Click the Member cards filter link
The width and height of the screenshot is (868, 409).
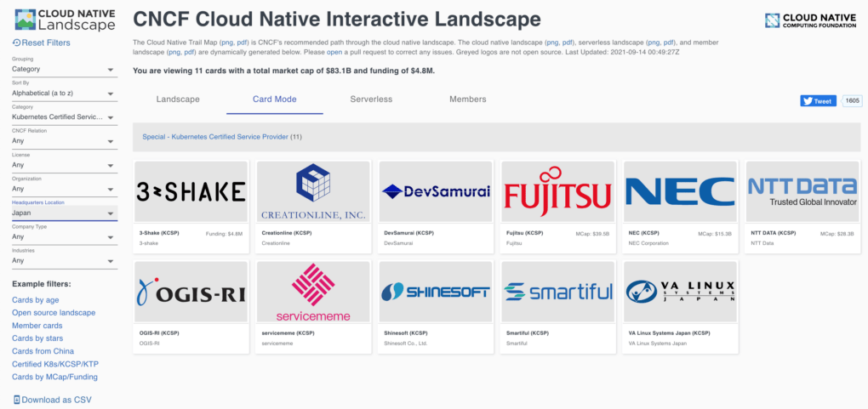pos(37,326)
